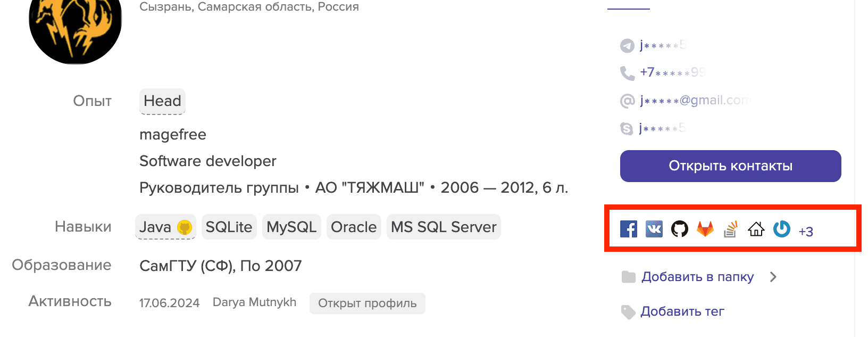
Task: Click the Добавить в папку link
Action: pos(697,277)
